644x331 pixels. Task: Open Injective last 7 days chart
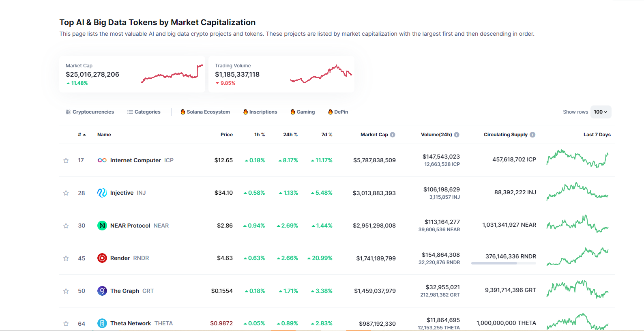click(x=577, y=191)
